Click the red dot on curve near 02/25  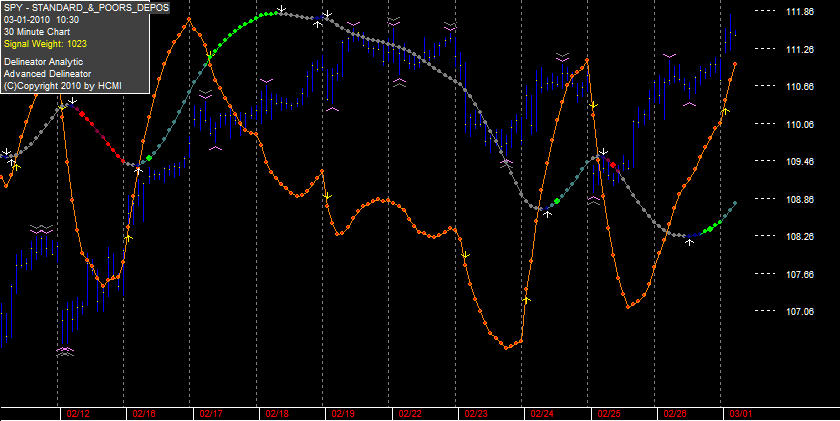pos(613,164)
